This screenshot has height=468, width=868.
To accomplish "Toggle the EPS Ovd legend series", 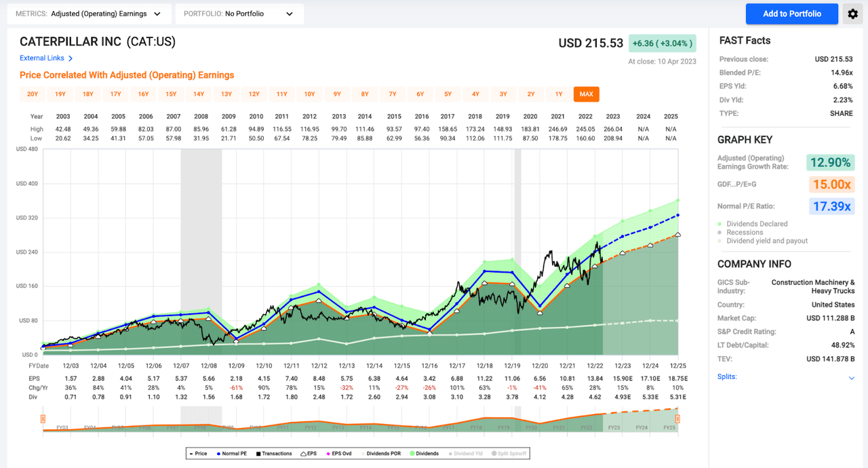I will (339, 454).
